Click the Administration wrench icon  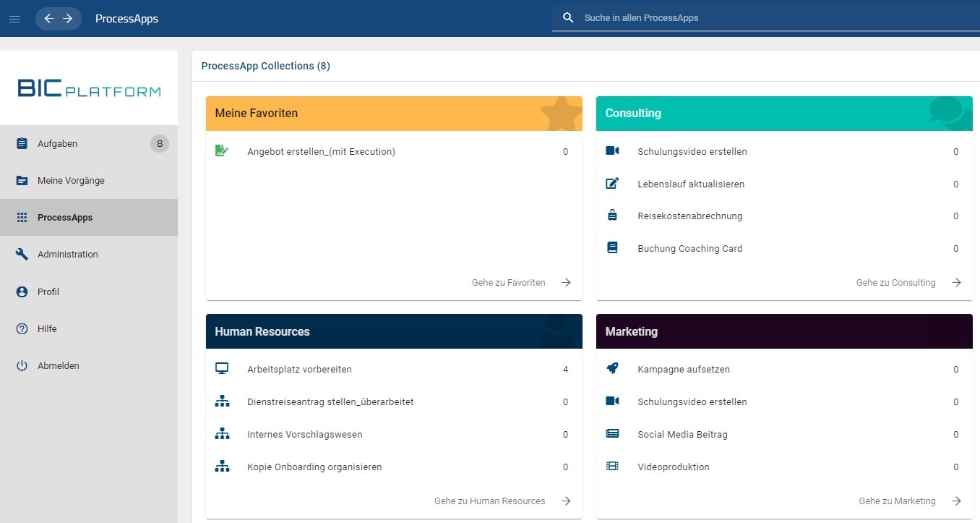tap(22, 255)
